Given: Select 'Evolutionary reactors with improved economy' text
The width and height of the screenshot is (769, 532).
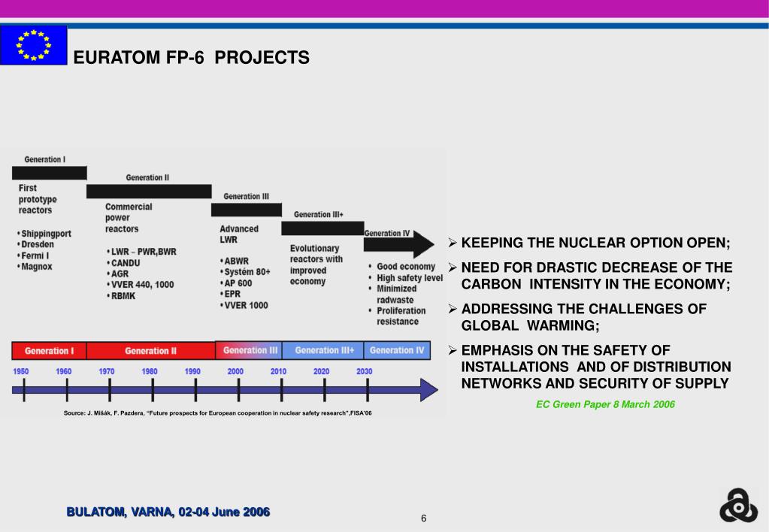Looking at the screenshot, I should pyautogui.click(x=316, y=264).
